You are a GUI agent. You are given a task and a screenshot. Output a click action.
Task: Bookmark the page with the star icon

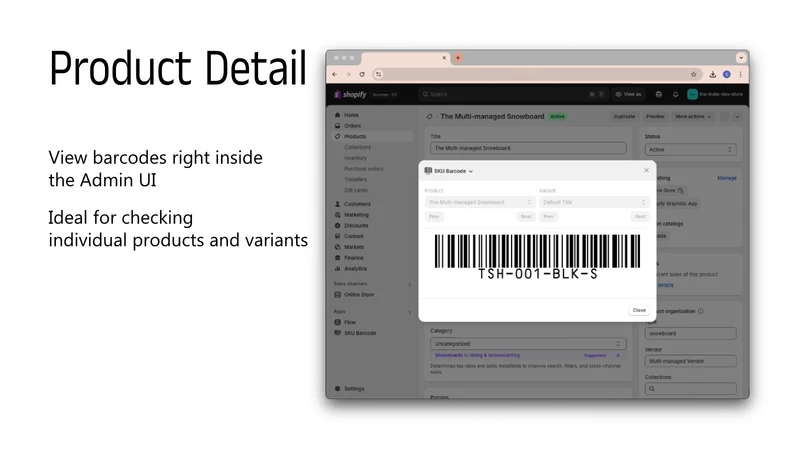coord(693,74)
